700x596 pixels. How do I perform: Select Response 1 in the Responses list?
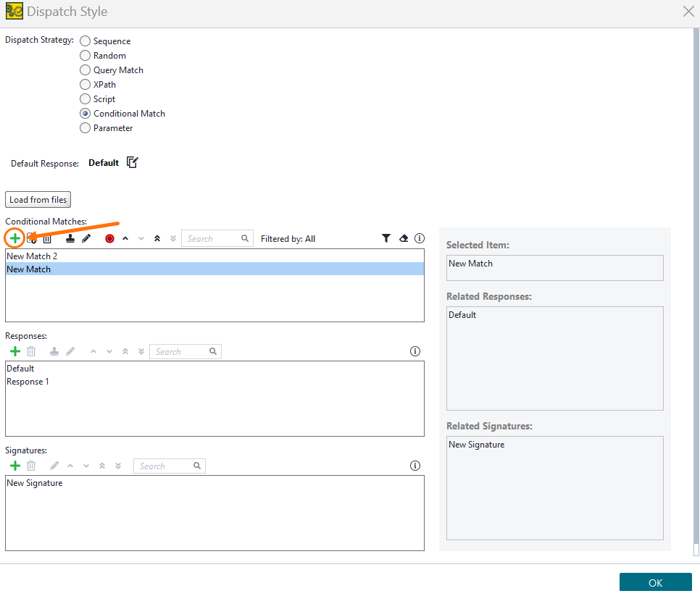click(x=28, y=382)
